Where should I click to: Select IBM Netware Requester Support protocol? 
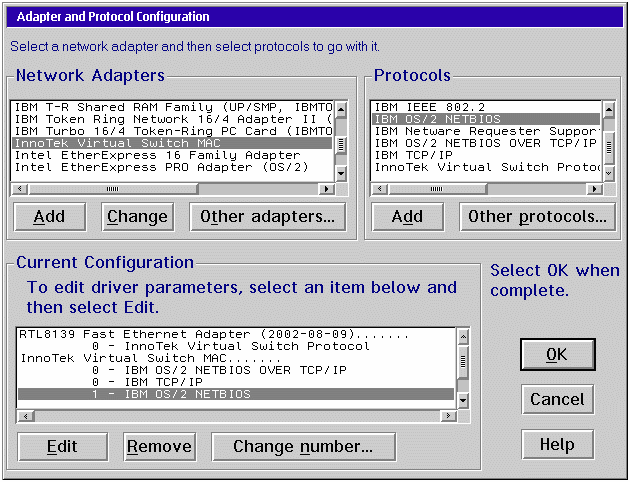(486, 131)
